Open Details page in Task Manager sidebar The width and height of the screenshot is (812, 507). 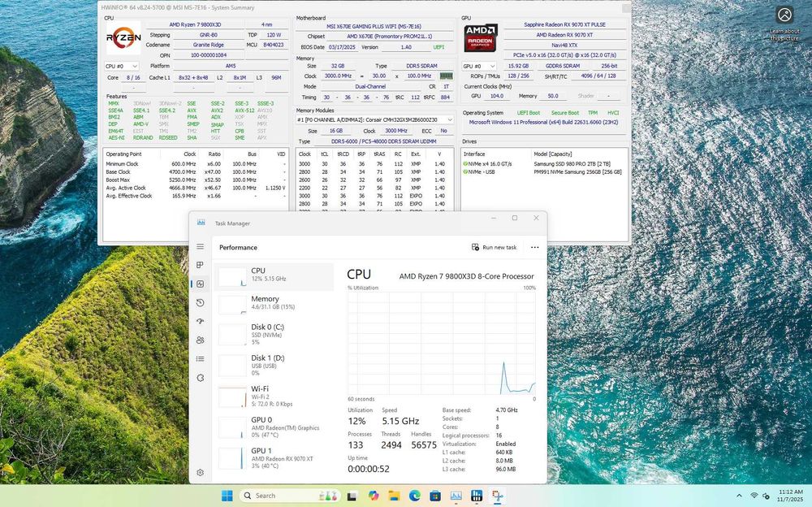click(x=201, y=359)
